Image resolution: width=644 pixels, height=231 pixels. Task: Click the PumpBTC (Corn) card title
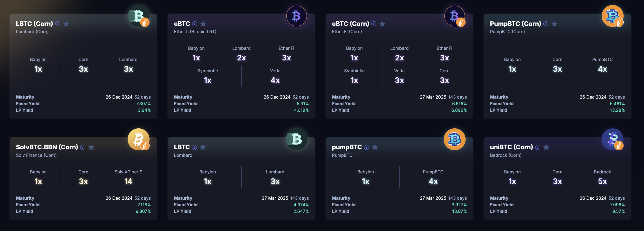click(515, 24)
